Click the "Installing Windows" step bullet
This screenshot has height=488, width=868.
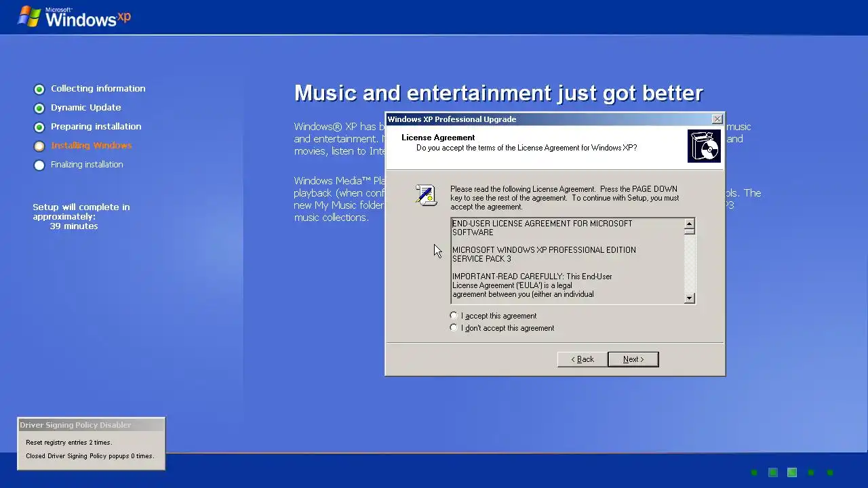point(39,146)
